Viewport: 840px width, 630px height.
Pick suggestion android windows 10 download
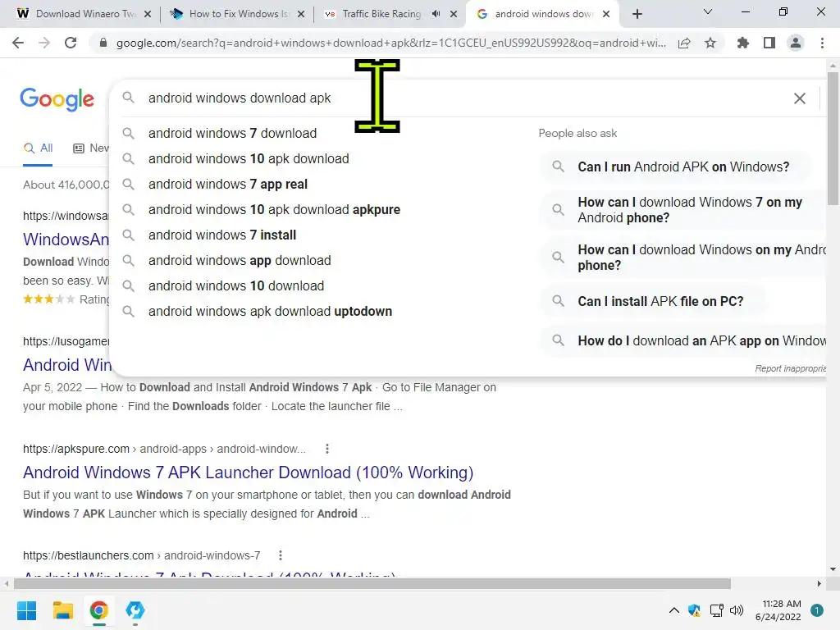tap(236, 286)
